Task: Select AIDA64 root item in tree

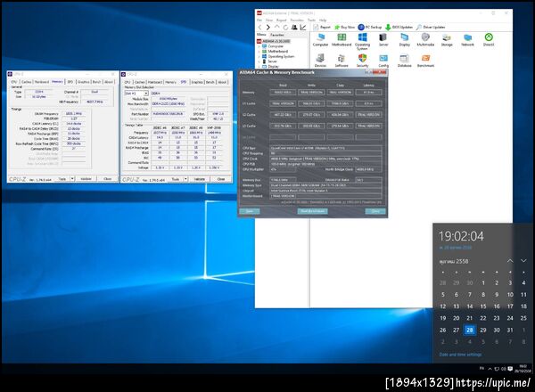Action: 276,41
